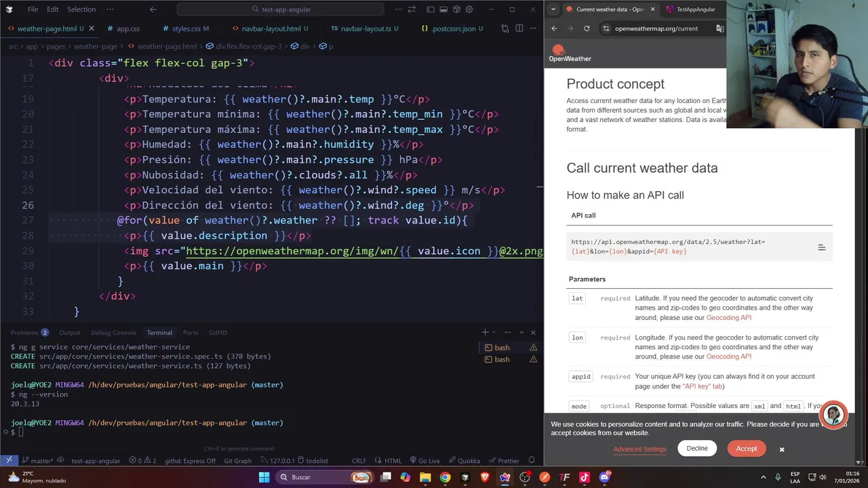Expand hidden menus with the ellipsis after Selection

coord(111,9)
